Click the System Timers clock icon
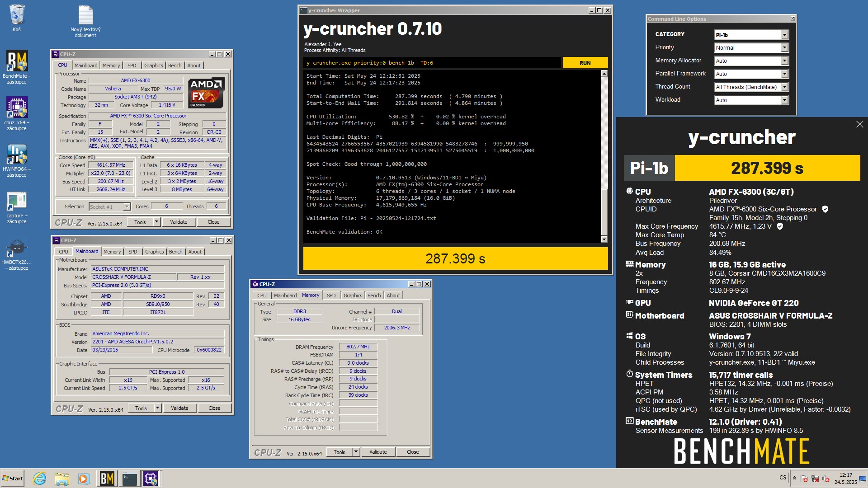The image size is (868, 488). click(x=629, y=374)
